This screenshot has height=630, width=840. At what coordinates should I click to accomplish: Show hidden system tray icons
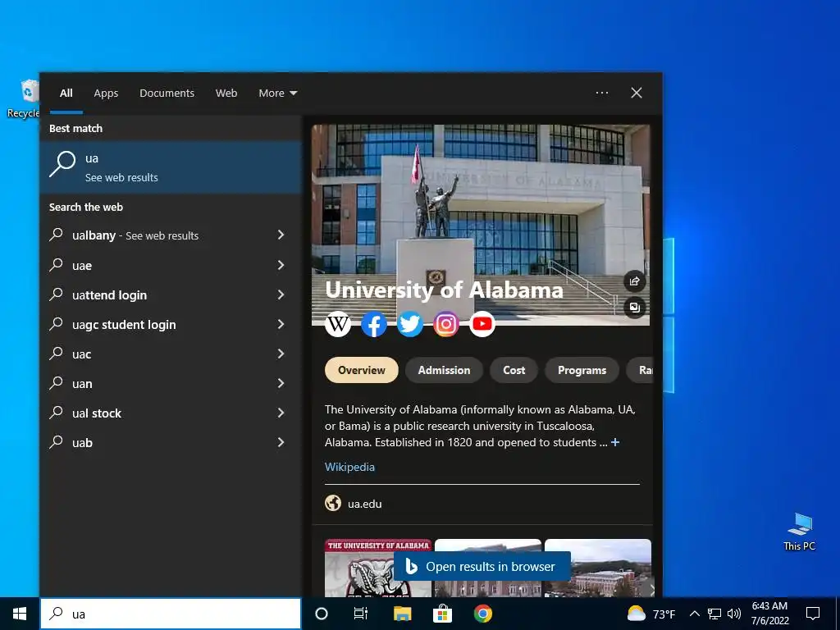coord(694,614)
